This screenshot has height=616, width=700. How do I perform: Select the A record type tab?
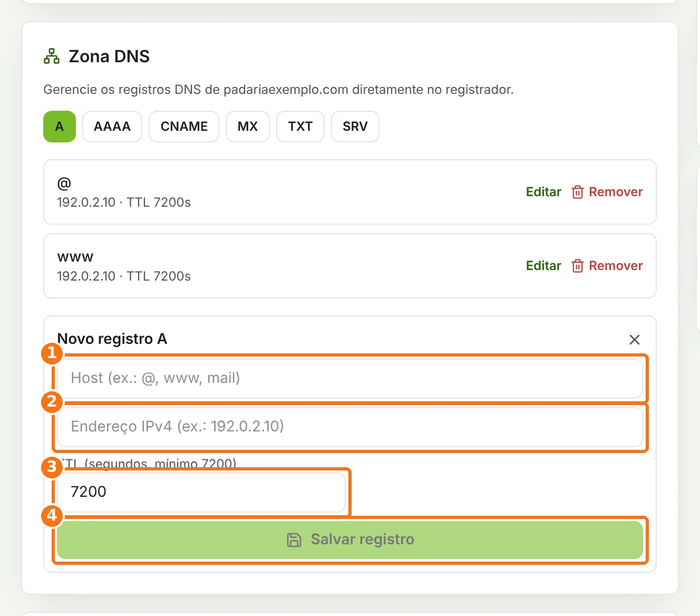pyautogui.click(x=60, y=127)
